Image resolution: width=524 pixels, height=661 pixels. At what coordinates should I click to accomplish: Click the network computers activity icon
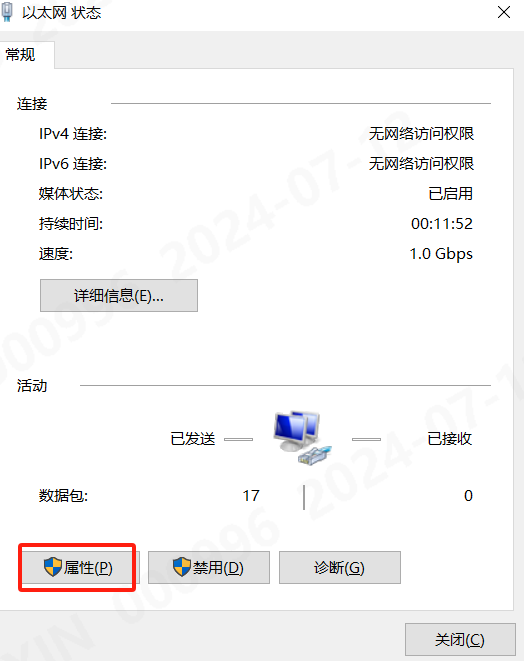click(x=302, y=438)
